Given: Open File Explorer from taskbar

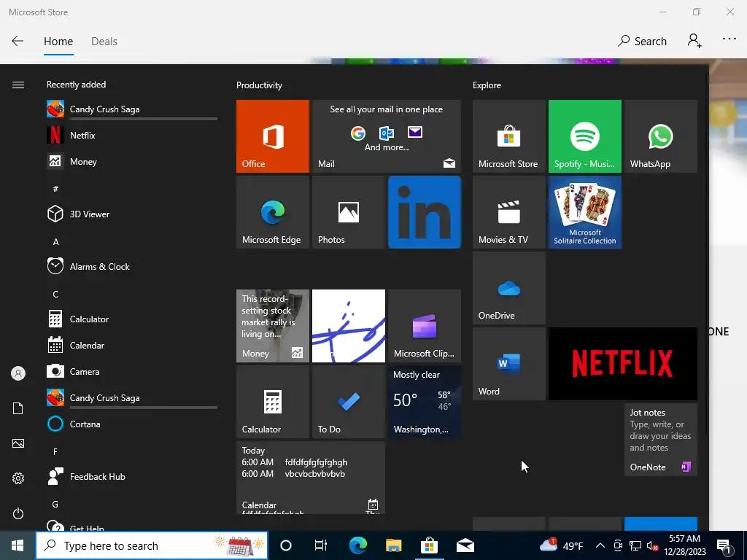Looking at the screenshot, I should pyautogui.click(x=393, y=545).
